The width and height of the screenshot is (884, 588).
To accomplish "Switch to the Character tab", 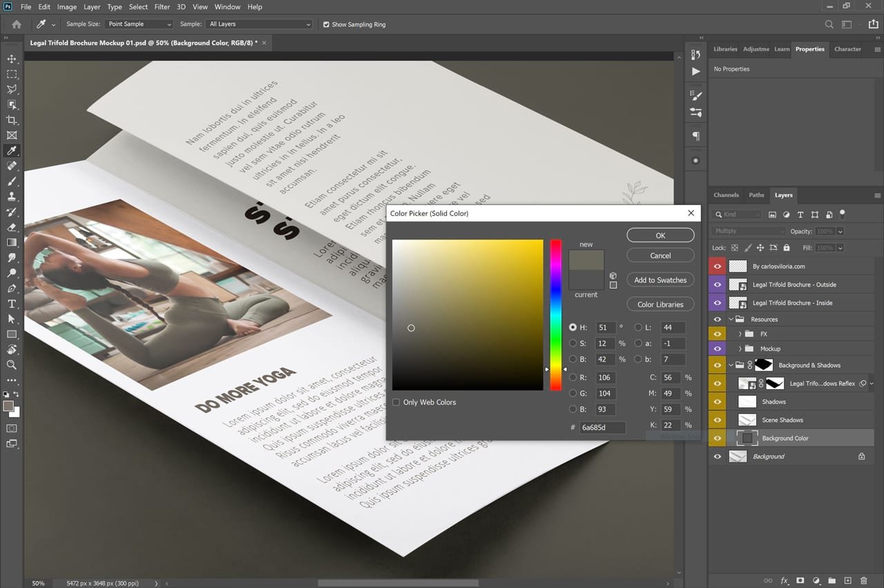I will tap(847, 49).
